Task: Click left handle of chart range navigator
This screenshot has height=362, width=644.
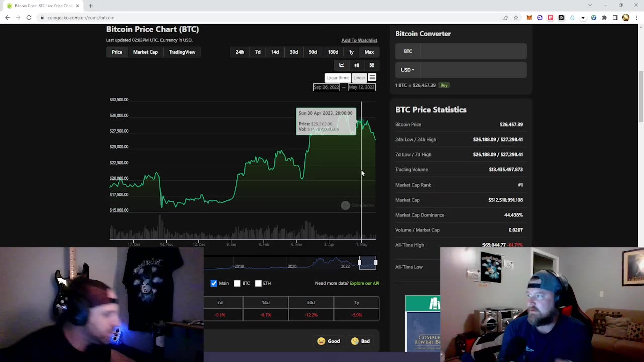Action: pos(359,263)
